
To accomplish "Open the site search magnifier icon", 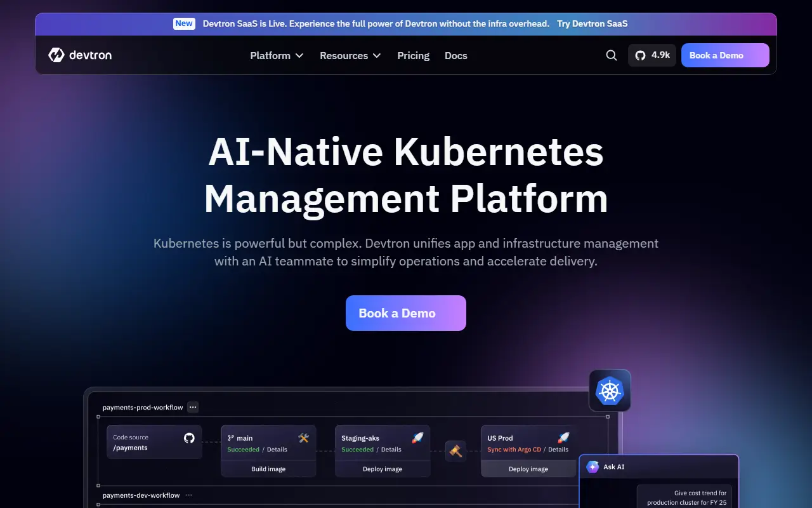I will coord(612,55).
